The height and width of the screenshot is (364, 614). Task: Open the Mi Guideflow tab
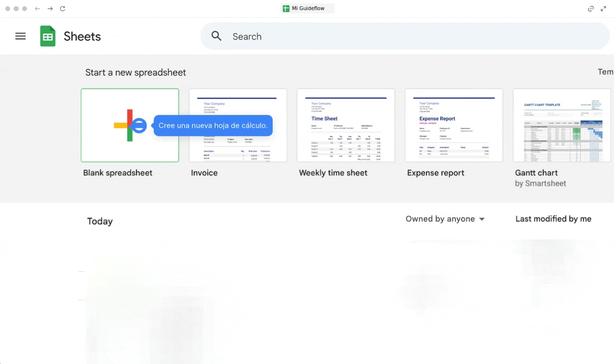pyautogui.click(x=307, y=9)
